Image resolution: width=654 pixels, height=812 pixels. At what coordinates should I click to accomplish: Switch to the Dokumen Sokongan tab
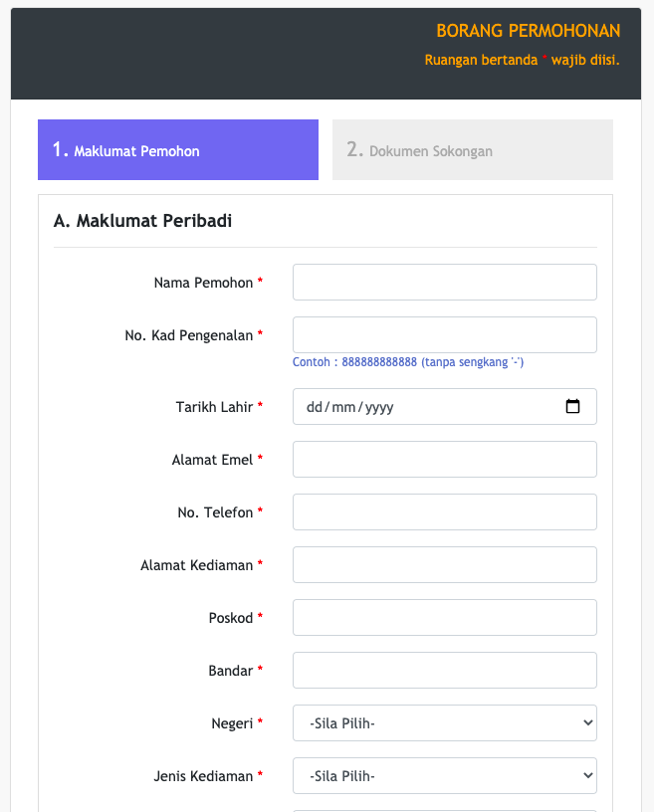point(472,150)
